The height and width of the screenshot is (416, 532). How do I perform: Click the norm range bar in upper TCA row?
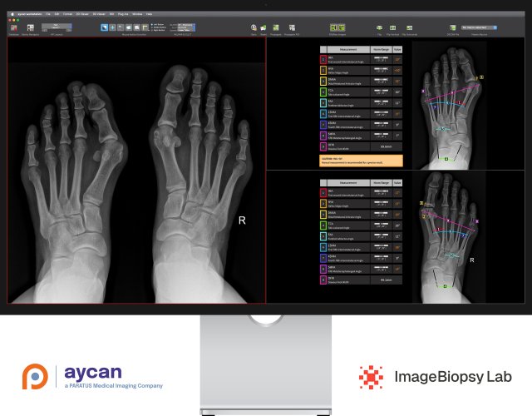pyautogui.click(x=381, y=91)
